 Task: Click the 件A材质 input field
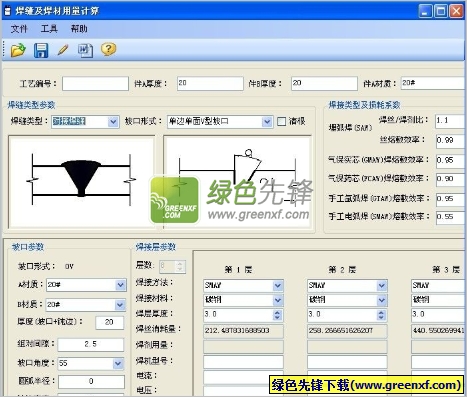(x=433, y=83)
